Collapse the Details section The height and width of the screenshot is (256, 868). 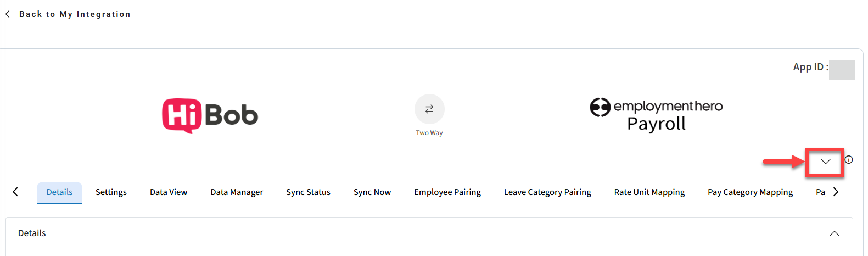(834, 233)
